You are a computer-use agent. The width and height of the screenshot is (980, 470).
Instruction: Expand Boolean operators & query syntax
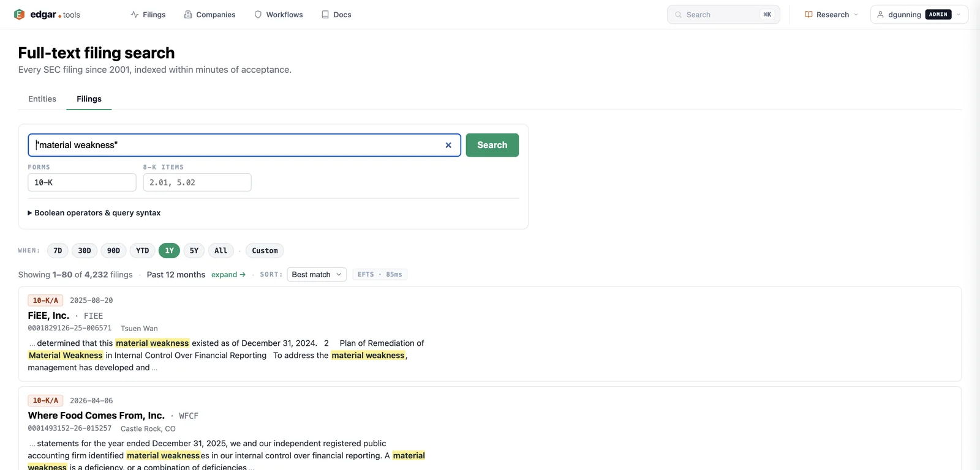pos(94,213)
